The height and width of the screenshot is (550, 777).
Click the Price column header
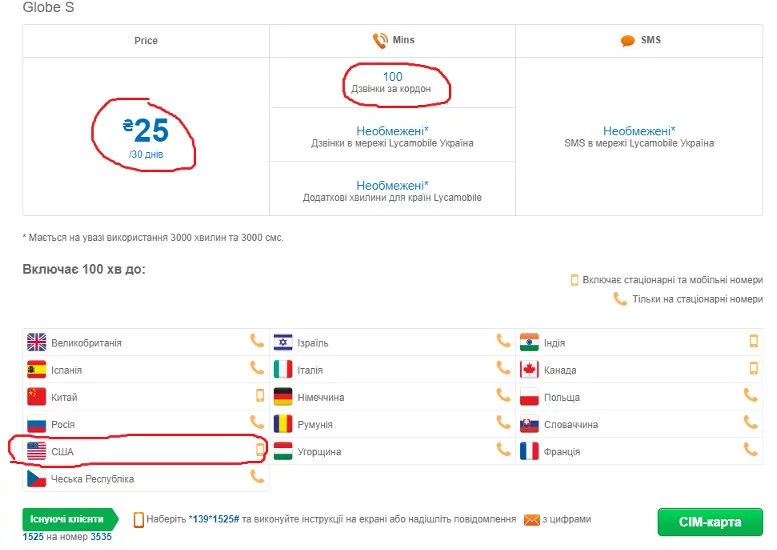146,41
